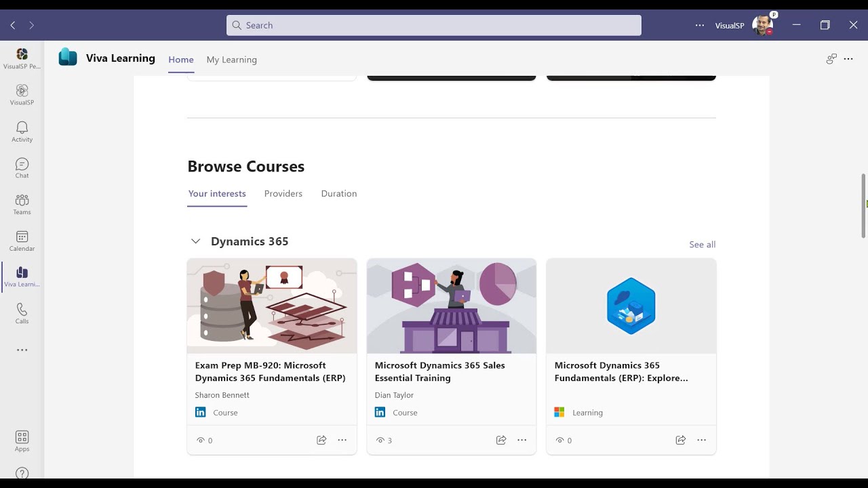Click the Viva Learning logo
The width and height of the screenshot is (868, 488).
[68, 58]
